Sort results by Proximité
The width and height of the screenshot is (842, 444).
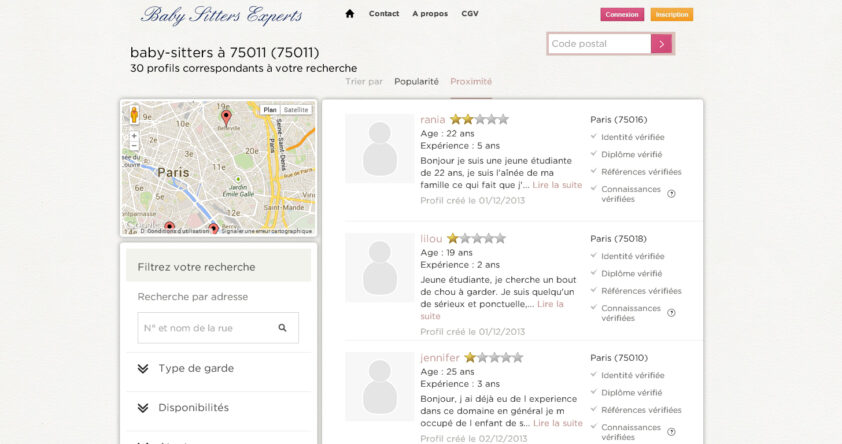(471, 82)
